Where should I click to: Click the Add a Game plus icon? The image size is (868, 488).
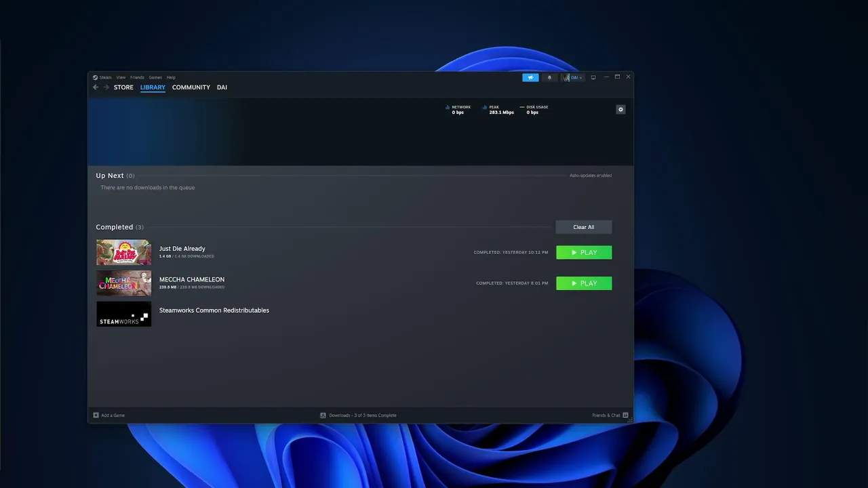[96, 415]
